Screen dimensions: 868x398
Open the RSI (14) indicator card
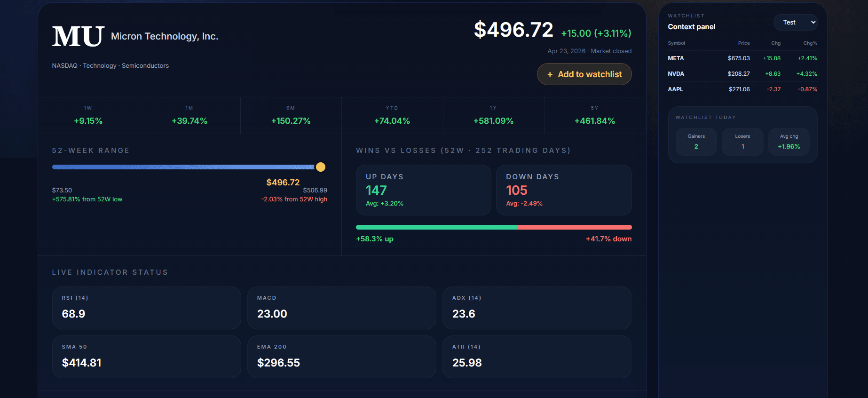[x=146, y=308]
